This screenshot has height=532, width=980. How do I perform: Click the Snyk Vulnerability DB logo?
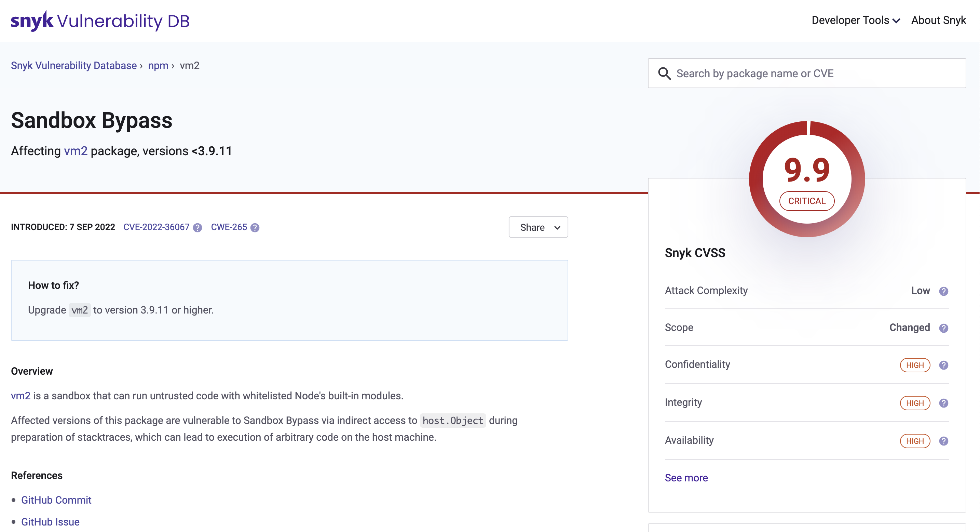coord(100,21)
